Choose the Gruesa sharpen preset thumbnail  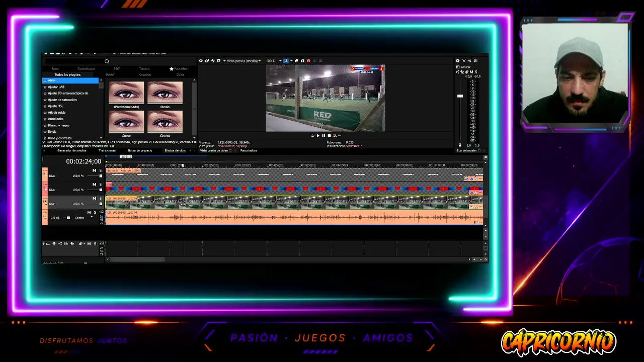click(165, 122)
